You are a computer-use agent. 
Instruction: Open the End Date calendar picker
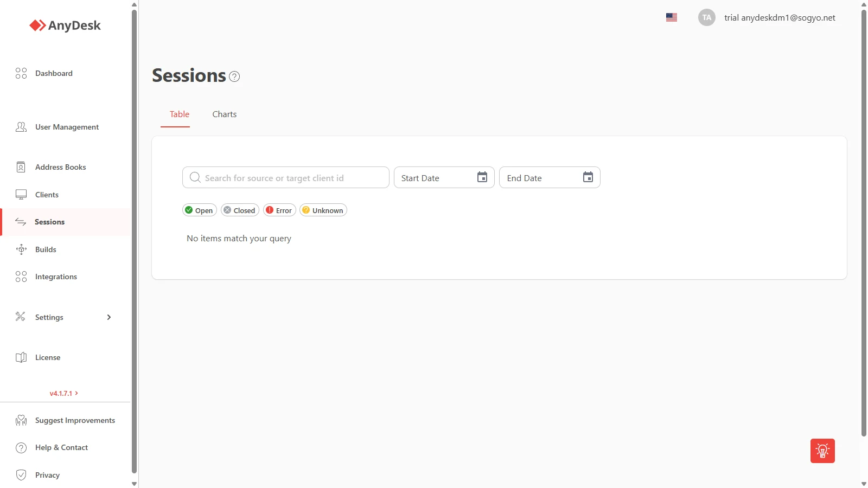tap(588, 177)
